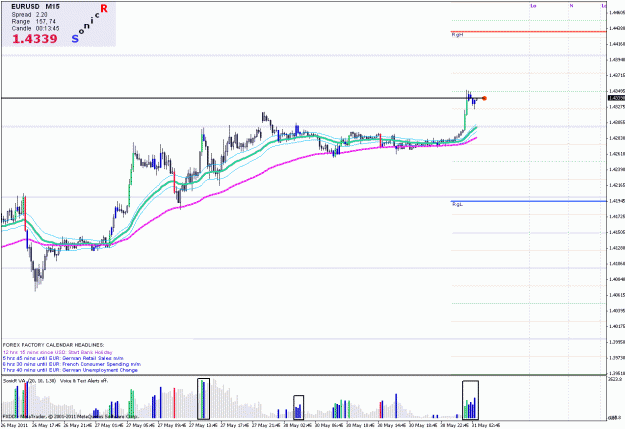Screen dimensions: 625x429
Task: Click the SonicR VA indicator label
Action: tap(30, 381)
